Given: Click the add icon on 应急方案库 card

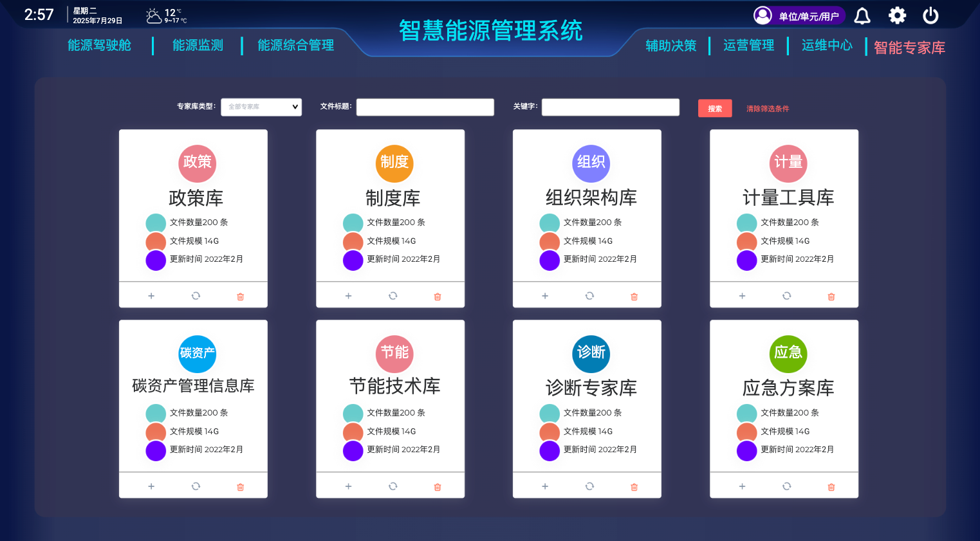Looking at the screenshot, I should [x=742, y=486].
